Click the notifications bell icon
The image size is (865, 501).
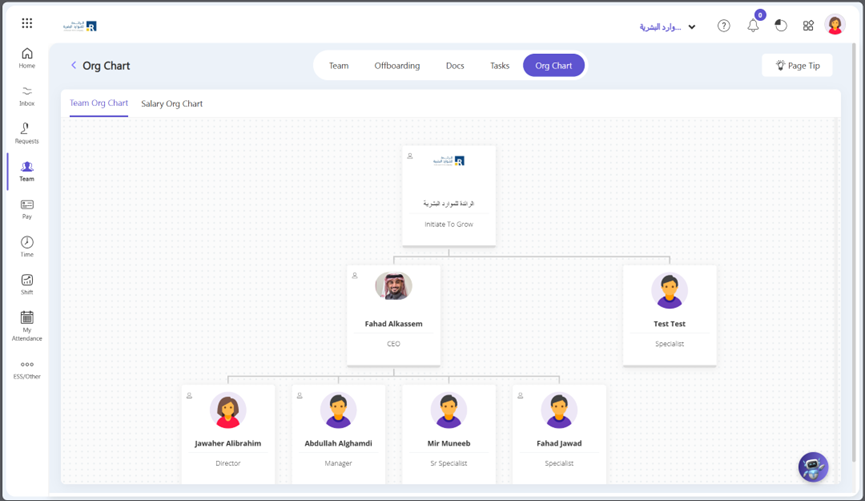point(753,26)
